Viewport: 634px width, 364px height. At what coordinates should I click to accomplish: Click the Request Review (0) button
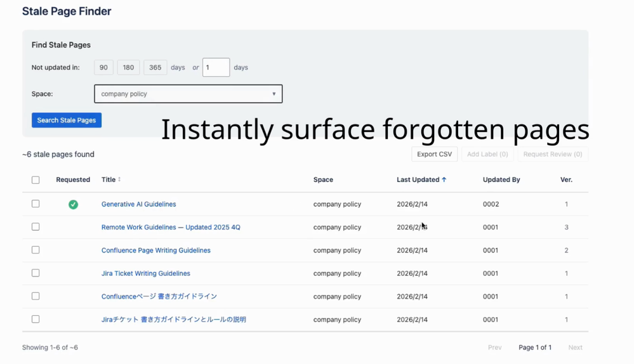(x=553, y=154)
